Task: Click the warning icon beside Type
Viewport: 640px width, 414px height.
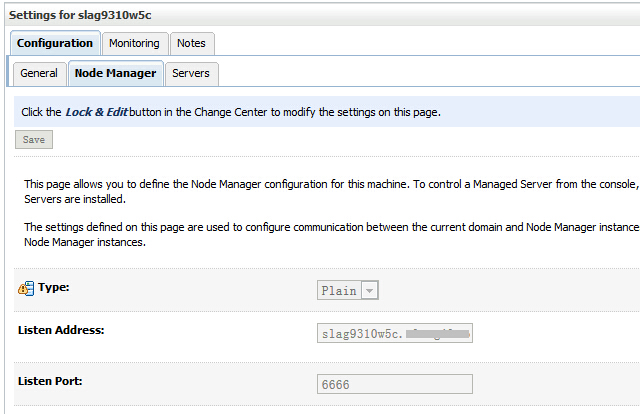Action: click(x=26, y=289)
